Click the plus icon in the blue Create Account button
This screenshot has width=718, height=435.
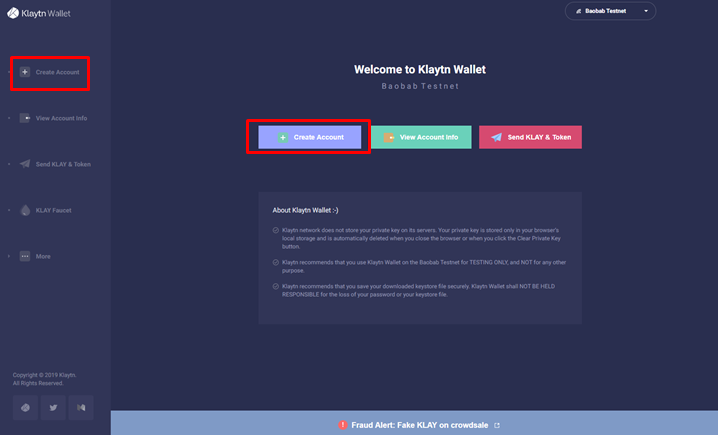click(283, 137)
